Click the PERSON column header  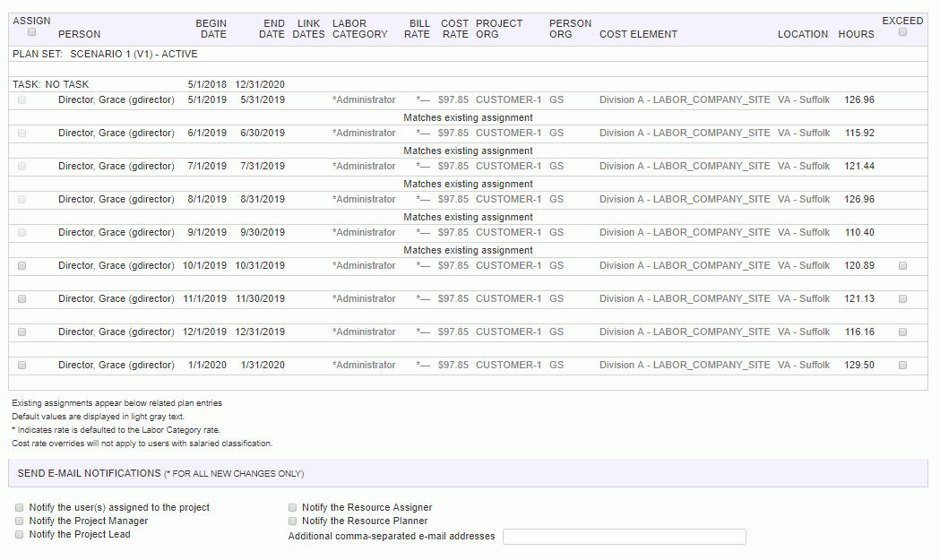pos(79,34)
